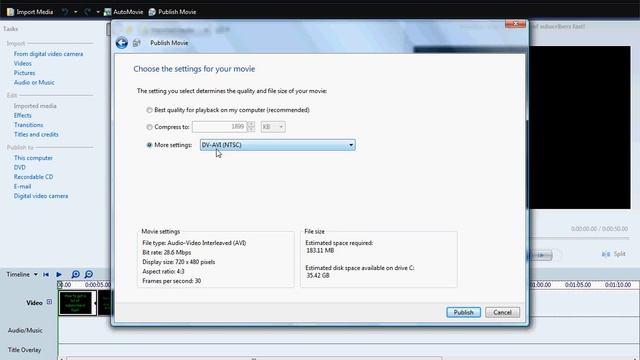
Task: Rewind the timeline to start
Action: click(x=46, y=274)
